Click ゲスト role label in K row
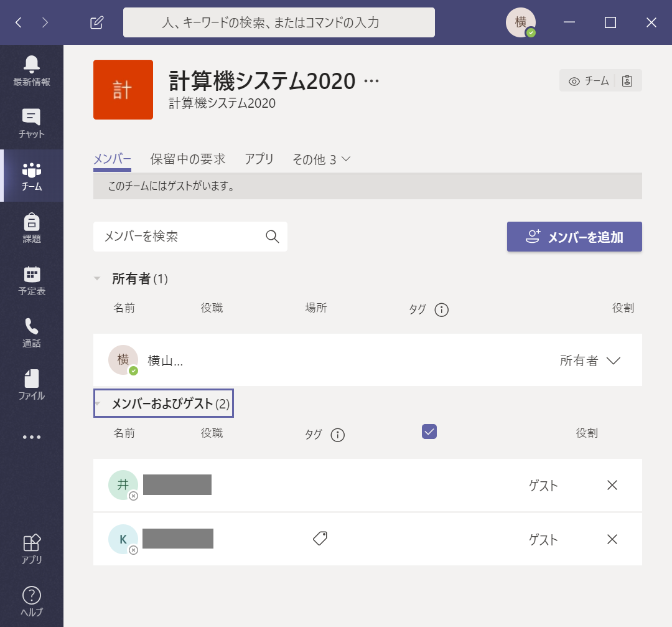 [543, 539]
